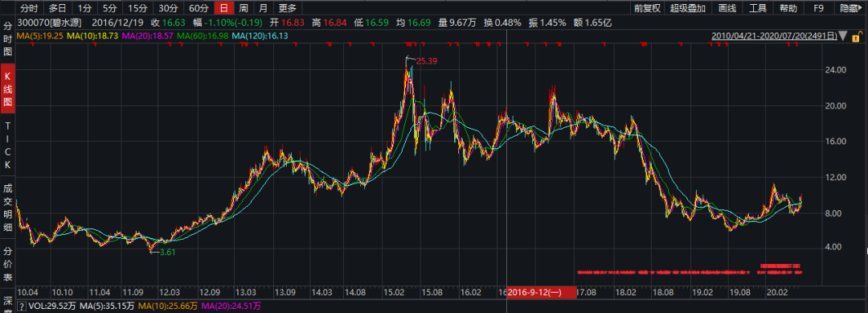Open the 帮助 help menu
The image size is (868, 313).
point(788,8)
